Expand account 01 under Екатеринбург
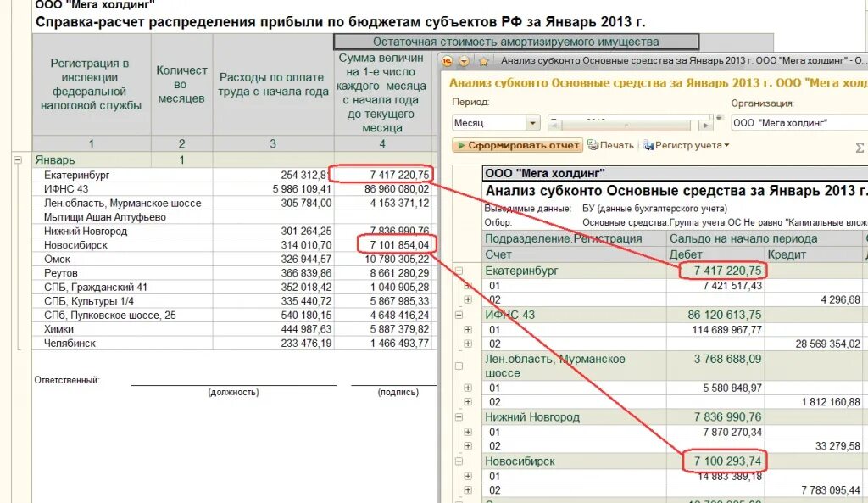The image size is (868, 503). (x=468, y=286)
